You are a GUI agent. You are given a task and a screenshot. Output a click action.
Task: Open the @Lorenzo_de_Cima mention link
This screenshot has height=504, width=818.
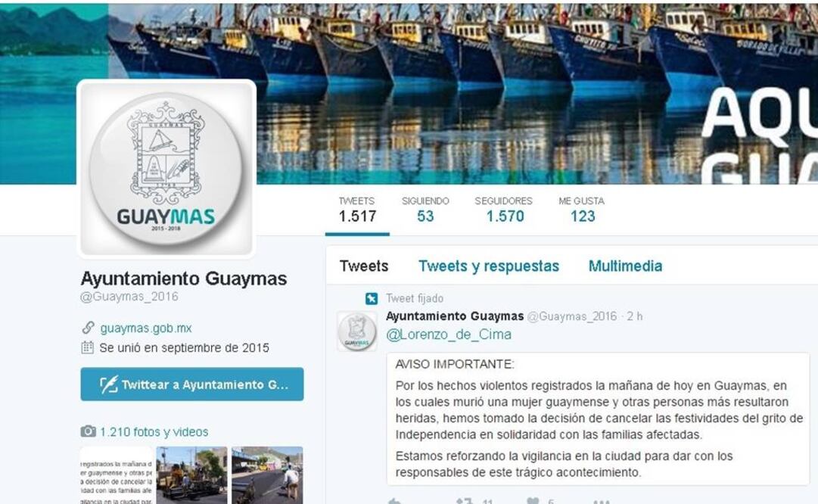(449, 334)
